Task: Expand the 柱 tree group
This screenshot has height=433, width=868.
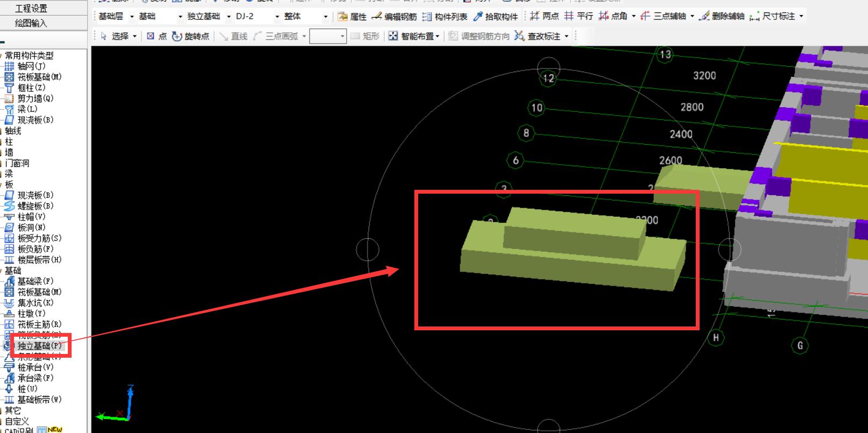Action: coord(9,141)
